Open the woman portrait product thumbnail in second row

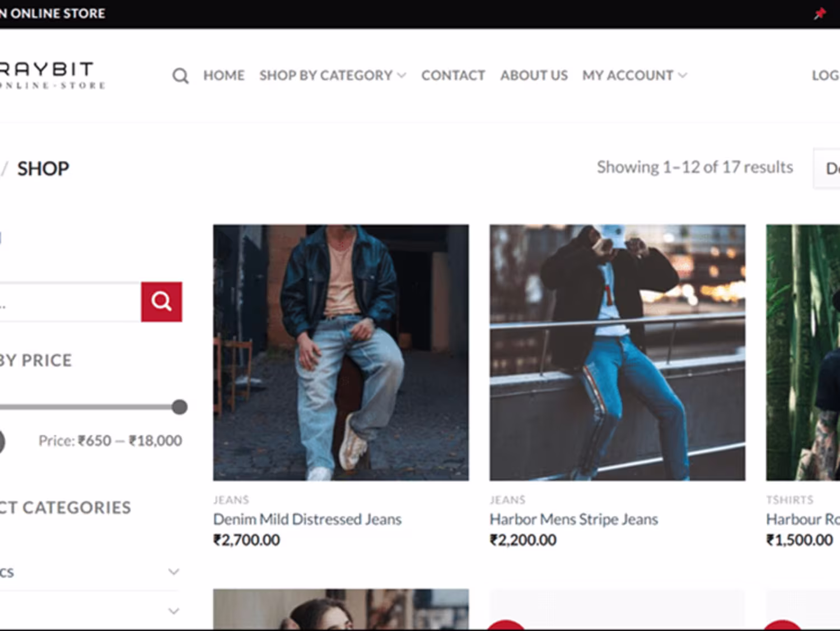341,609
